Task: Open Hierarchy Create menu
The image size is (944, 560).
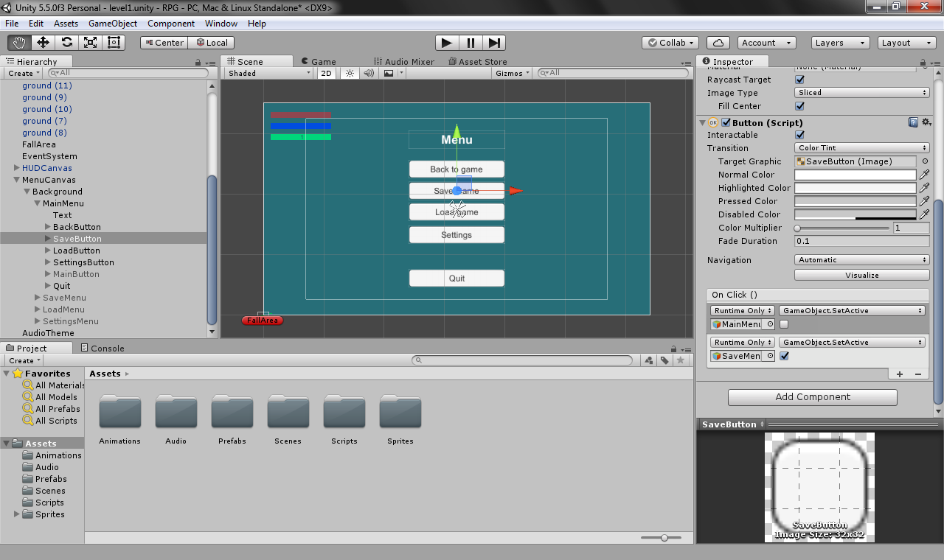Action: click(x=24, y=73)
